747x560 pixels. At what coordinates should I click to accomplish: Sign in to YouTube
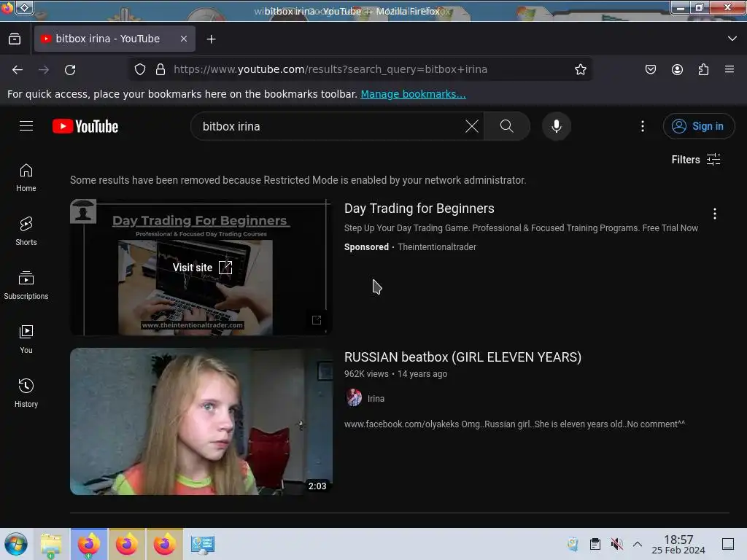(x=698, y=126)
